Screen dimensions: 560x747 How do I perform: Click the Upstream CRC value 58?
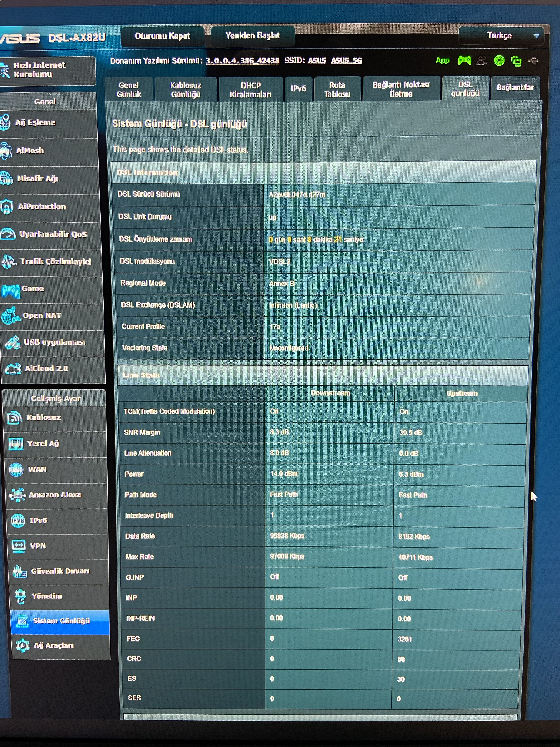(401, 659)
